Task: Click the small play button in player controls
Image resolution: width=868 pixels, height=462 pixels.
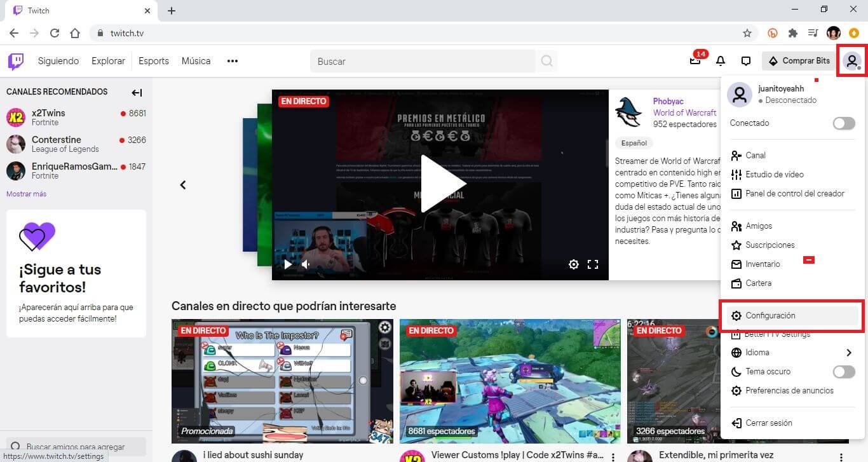Action: click(x=288, y=264)
